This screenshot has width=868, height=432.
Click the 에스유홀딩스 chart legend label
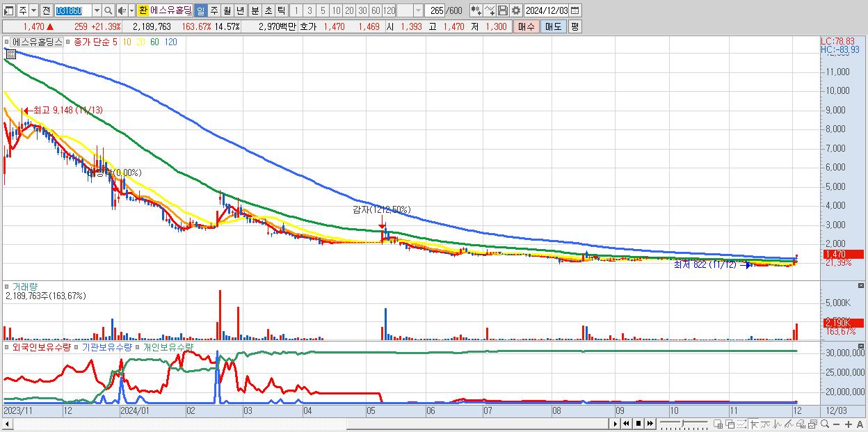(37, 42)
